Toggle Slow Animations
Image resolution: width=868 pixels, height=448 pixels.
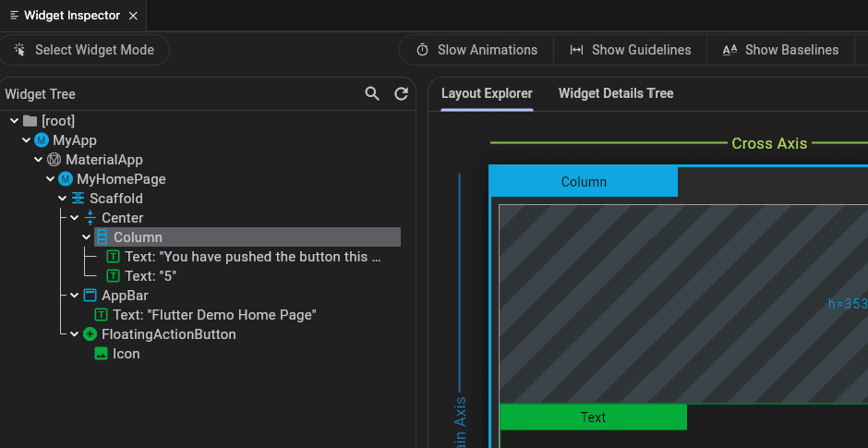pyautogui.click(x=476, y=50)
